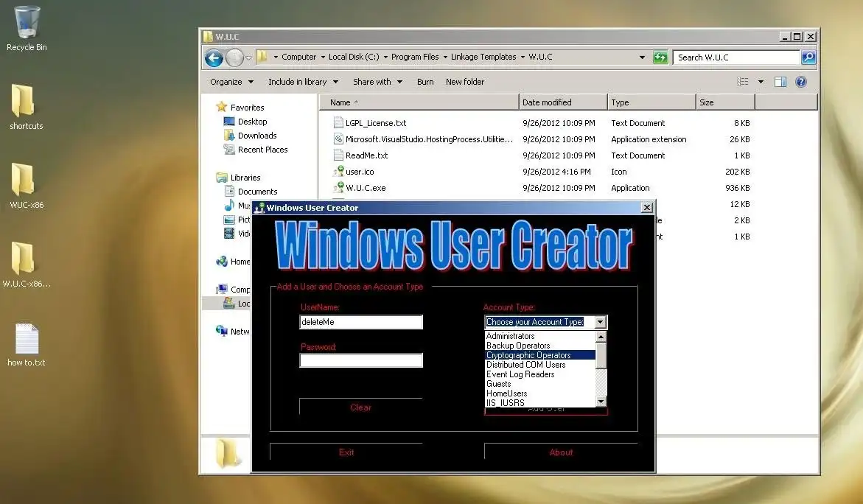Click the address bar refresh icon

[x=660, y=57]
